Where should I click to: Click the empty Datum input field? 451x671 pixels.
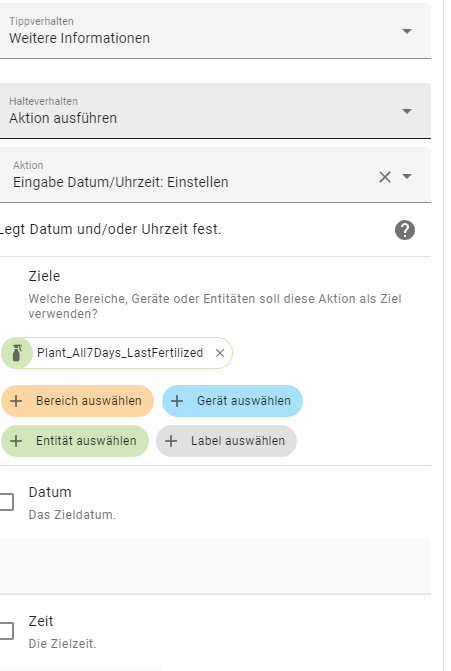pyautogui.click(x=215, y=566)
